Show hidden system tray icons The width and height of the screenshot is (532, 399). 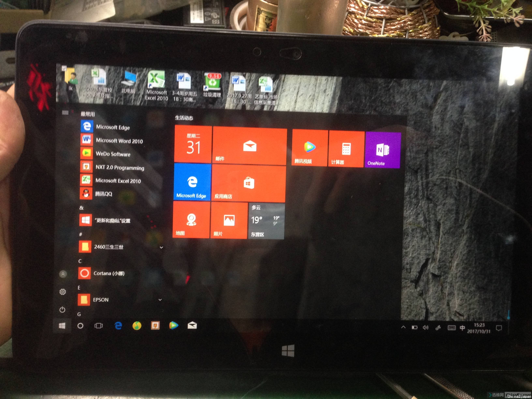click(404, 327)
